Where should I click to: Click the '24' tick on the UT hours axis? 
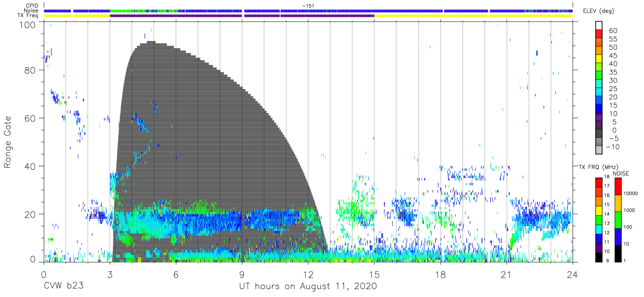572,273
